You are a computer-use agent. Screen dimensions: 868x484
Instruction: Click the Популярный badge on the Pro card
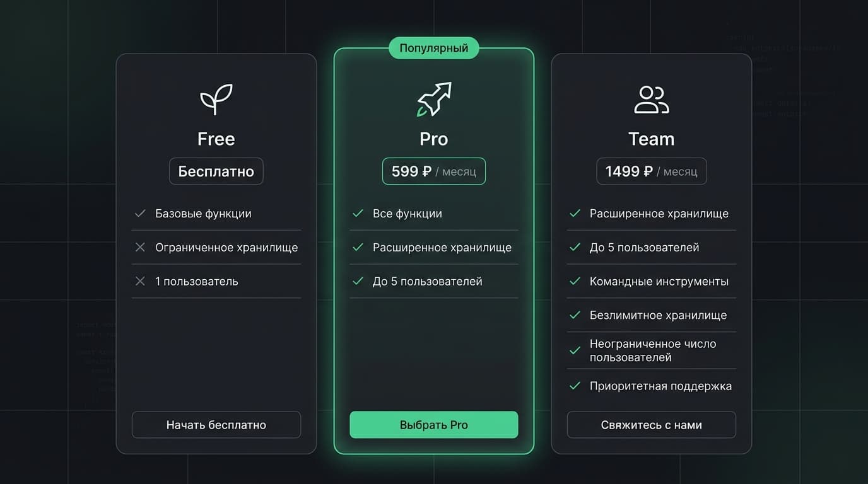434,48
